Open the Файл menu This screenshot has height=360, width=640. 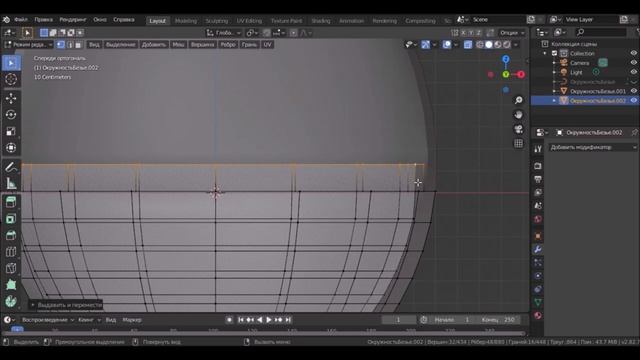(x=21, y=20)
